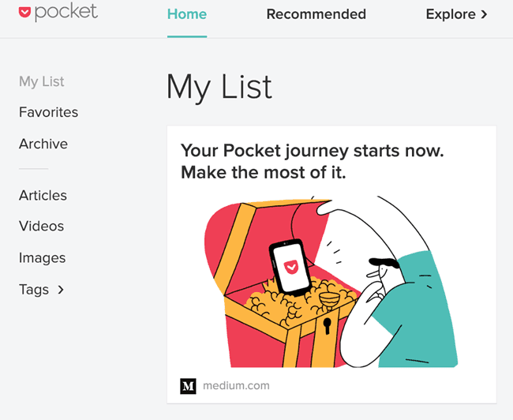Viewport: 513px width, 420px height.
Task: Open Favorites in the sidebar
Action: pyautogui.click(x=48, y=112)
